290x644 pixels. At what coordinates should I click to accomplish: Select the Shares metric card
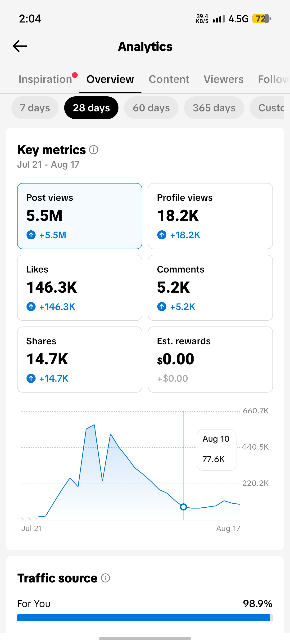point(80,359)
